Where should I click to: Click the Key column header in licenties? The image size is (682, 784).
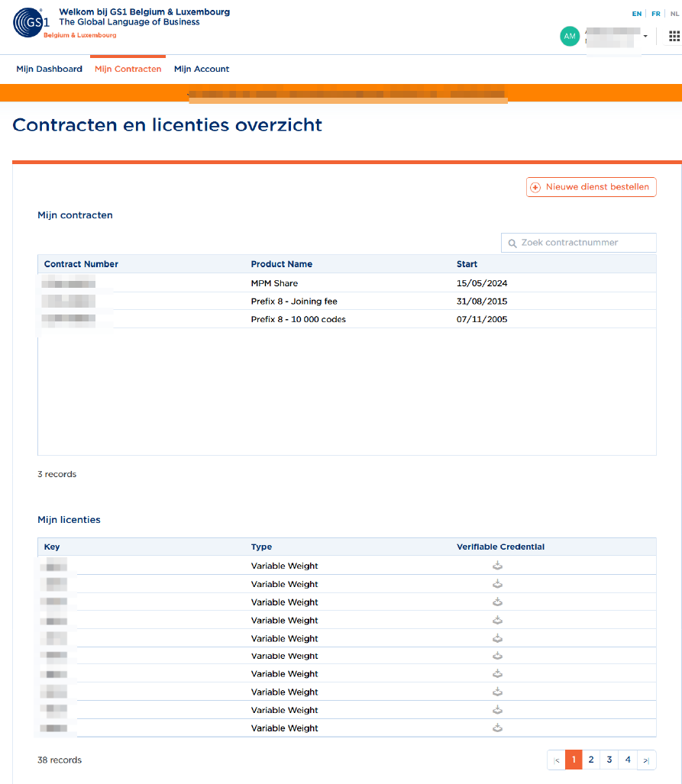point(51,547)
